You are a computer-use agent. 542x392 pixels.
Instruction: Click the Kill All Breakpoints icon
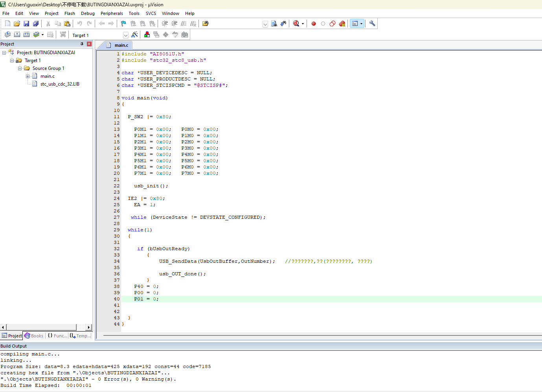[342, 24]
